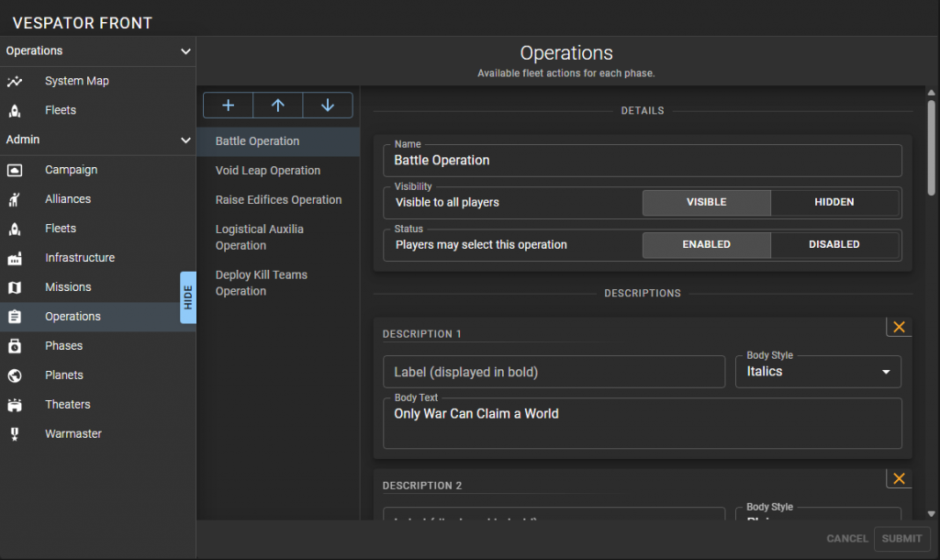Screen dimensions: 940x560
Task: Remove Description 1 with the X icon
Action: click(899, 327)
